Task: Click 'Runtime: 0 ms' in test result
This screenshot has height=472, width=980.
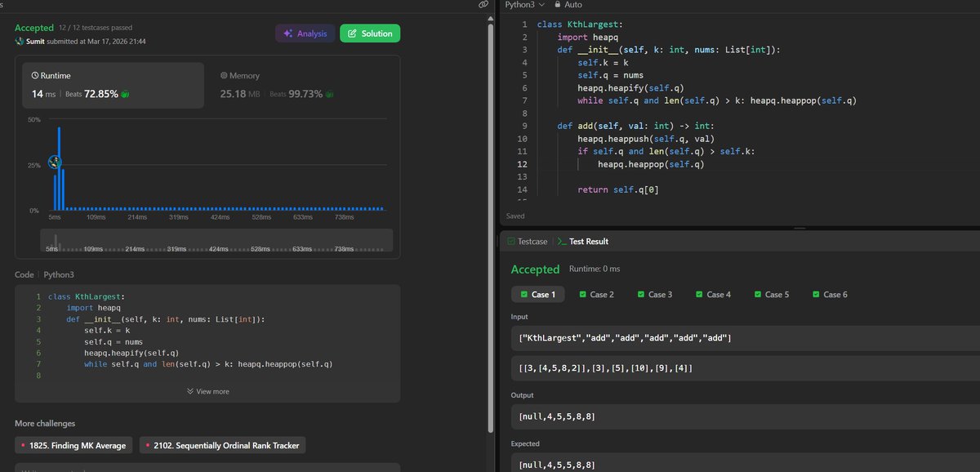Action: click(x=595, y=269)
